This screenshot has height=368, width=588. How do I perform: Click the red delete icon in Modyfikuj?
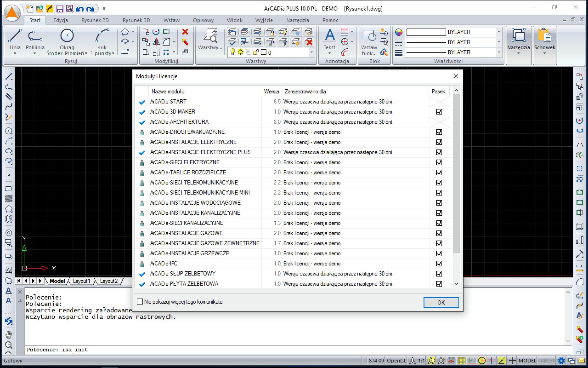click(185, 32)
